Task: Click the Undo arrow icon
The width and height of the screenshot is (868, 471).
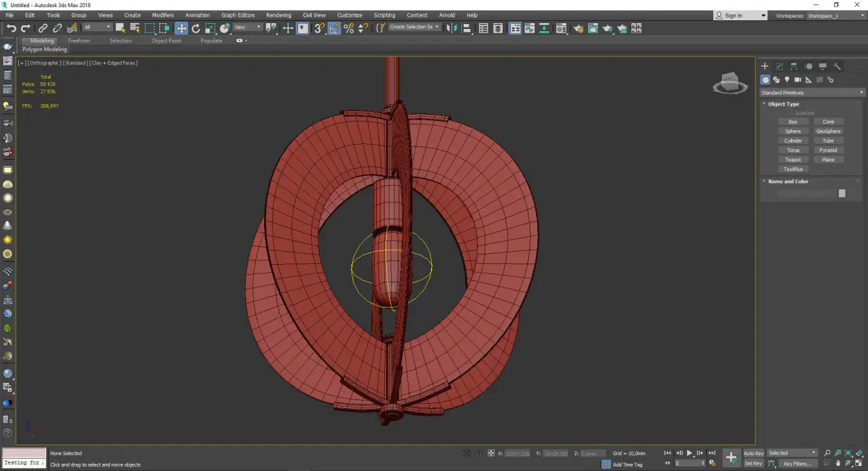Action: 12,28
